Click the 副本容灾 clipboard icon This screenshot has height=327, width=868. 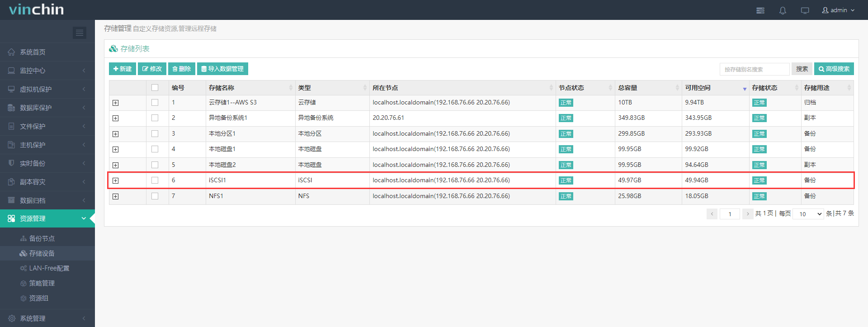[11, 182]
